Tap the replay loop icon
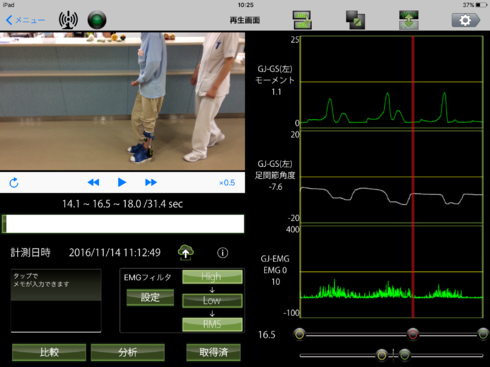Image resolution: width=490 pixels, height=367 pixels. [14, 183]
